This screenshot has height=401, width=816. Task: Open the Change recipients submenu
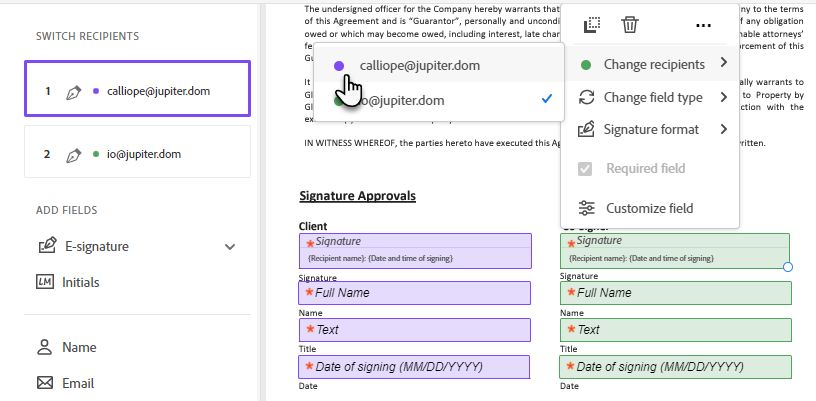click(x=652, y=64)
